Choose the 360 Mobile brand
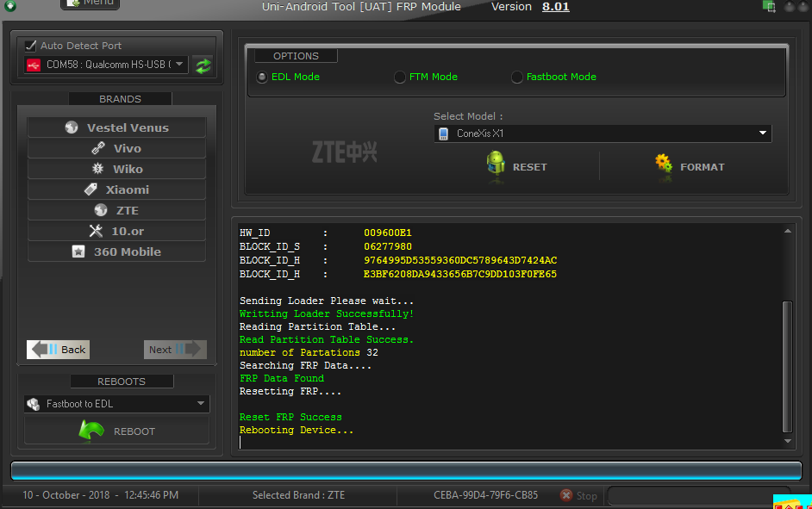The width and height of the screenshot is (812, 509). [x=116, y=251]
